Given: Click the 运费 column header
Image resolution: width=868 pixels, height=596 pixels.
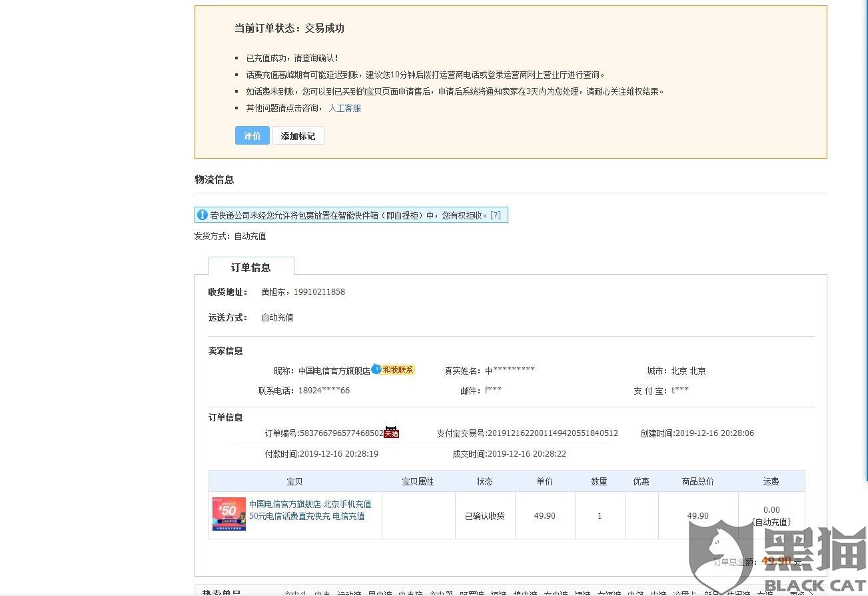Looking at the screenshot, I should point(771,481).
